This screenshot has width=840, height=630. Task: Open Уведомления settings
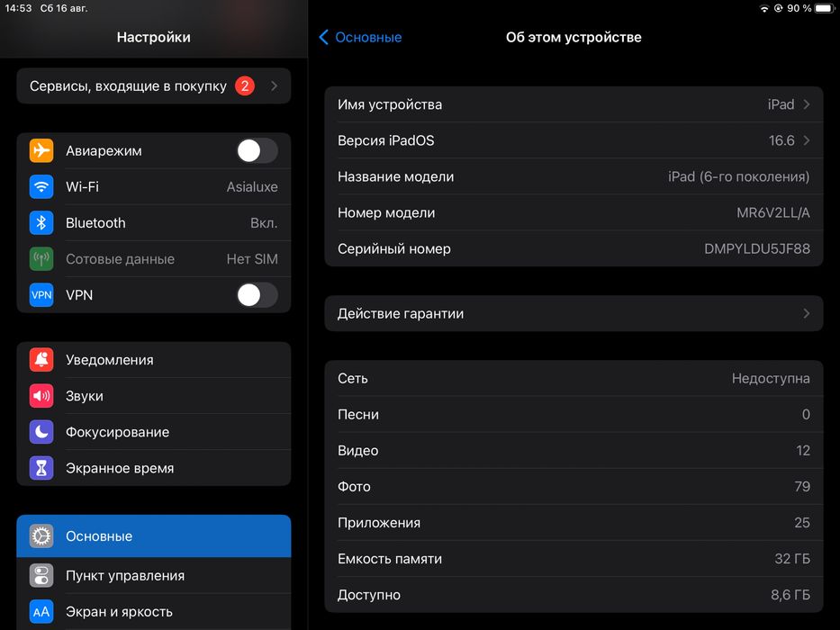pyautogui.click(x=154, y=359)
